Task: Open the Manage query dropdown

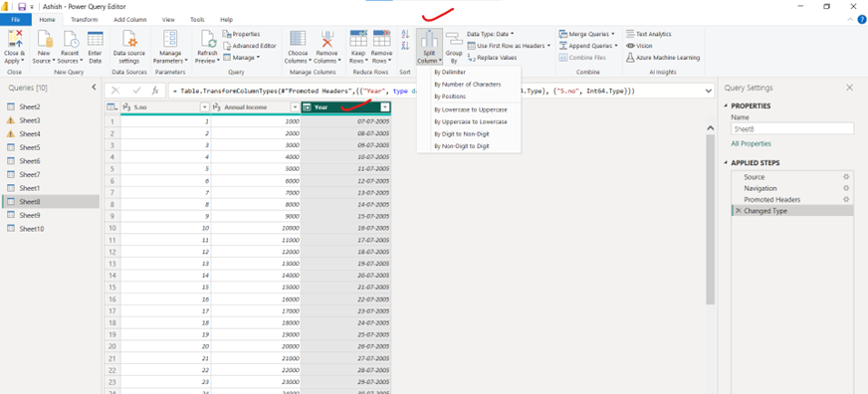Action: [241, 58]
